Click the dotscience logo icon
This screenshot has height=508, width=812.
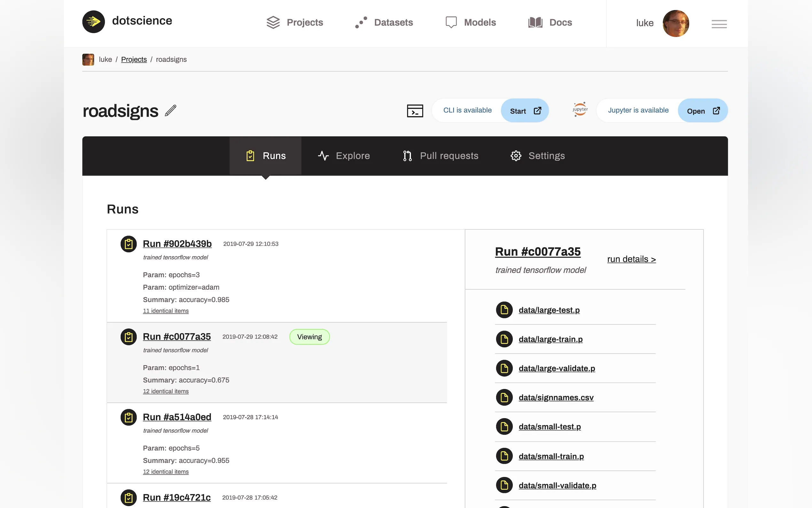pos(93,22)
